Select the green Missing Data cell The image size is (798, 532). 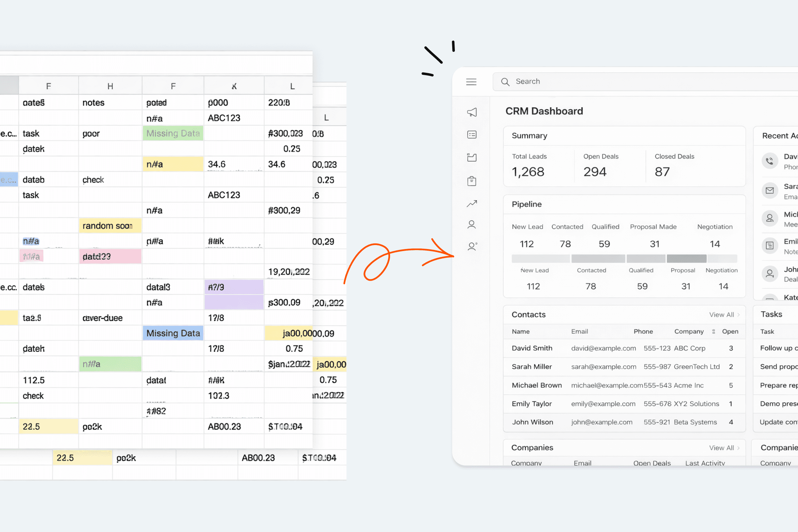pos(173,133)
